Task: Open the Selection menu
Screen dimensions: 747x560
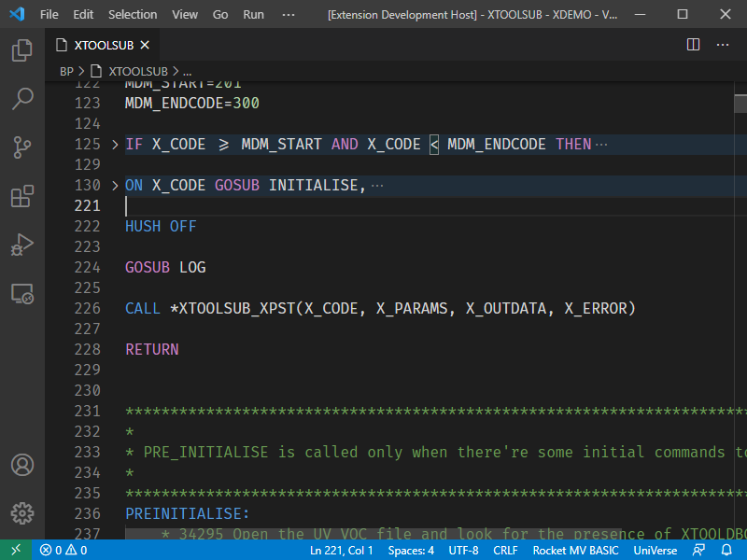Action: pyautogui.click(x=133, y=14)
